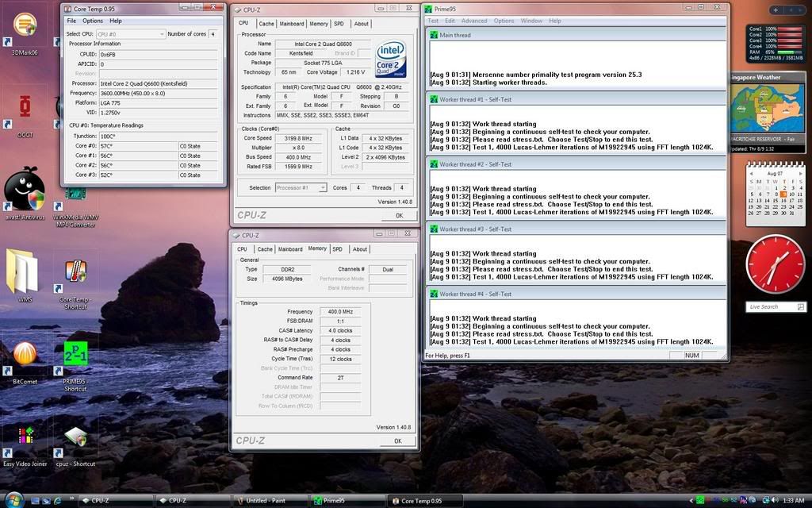Click Worker thread #3 window icon

tap(434, 229)
